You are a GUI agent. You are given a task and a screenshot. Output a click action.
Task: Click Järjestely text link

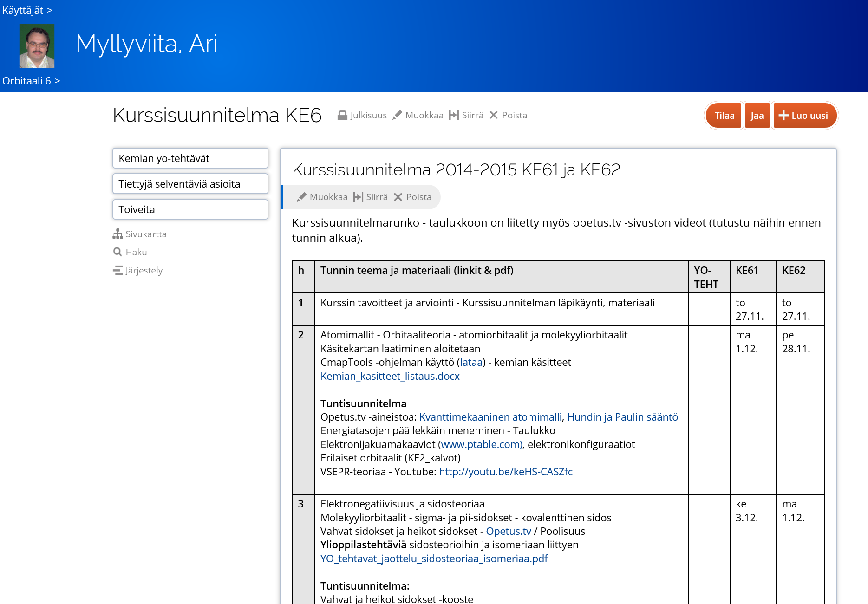144,270
